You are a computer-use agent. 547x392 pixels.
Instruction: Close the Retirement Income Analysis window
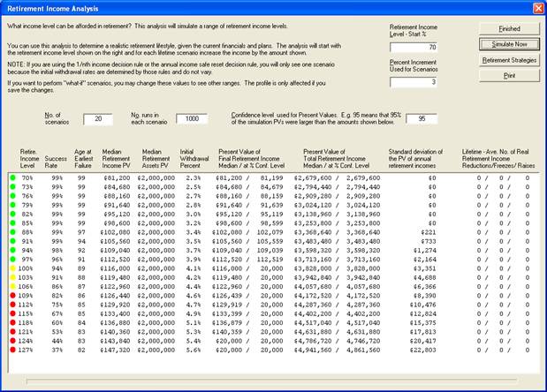click(x=536, y=9)
